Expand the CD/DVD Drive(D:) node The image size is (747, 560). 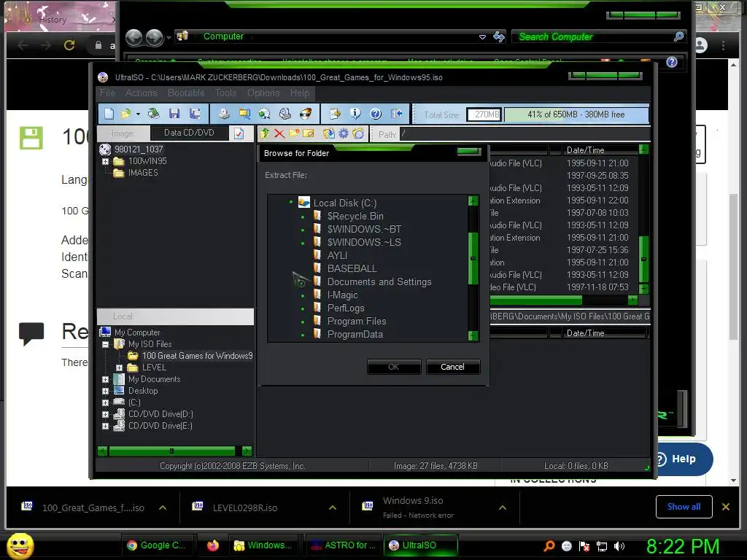[x=105, y=414]
